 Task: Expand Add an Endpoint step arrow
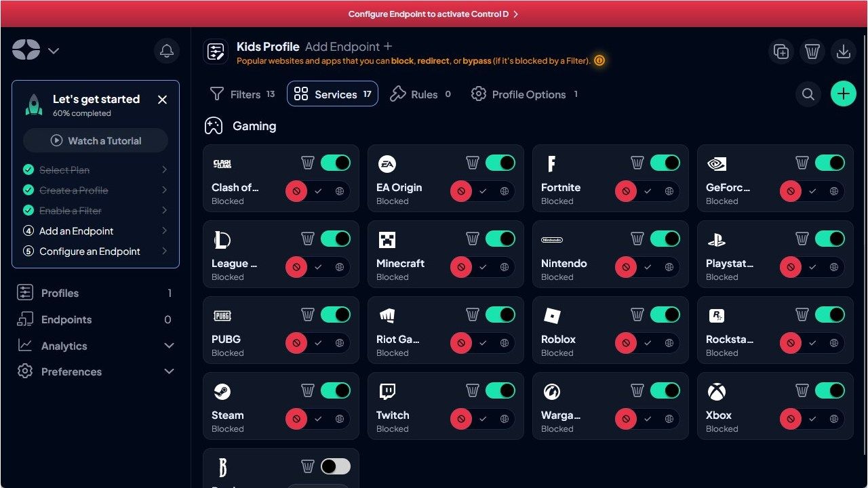[x=165, y=231]
